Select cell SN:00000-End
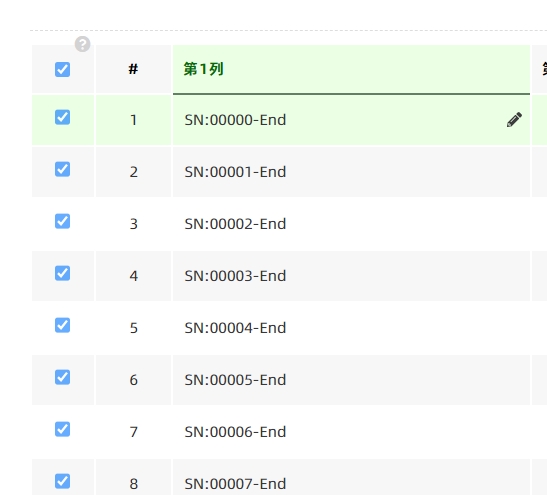 (351, 120)
